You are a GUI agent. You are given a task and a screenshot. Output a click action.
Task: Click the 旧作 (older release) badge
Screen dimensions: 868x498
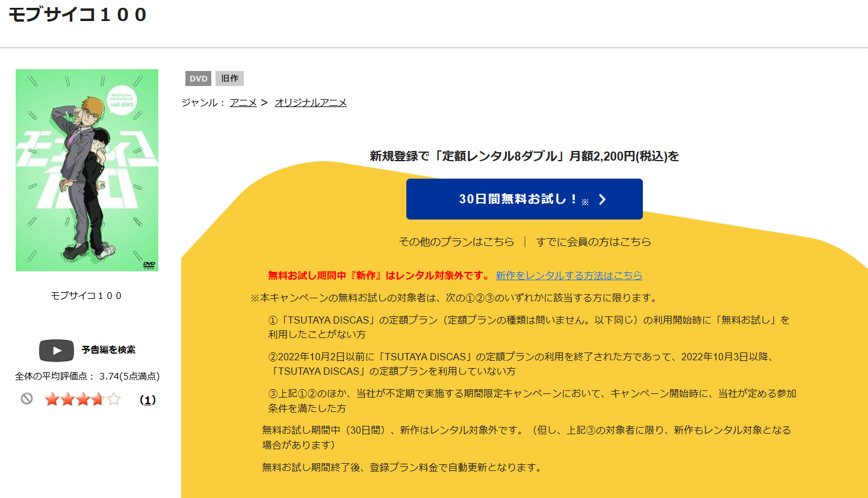pos(229,78)
